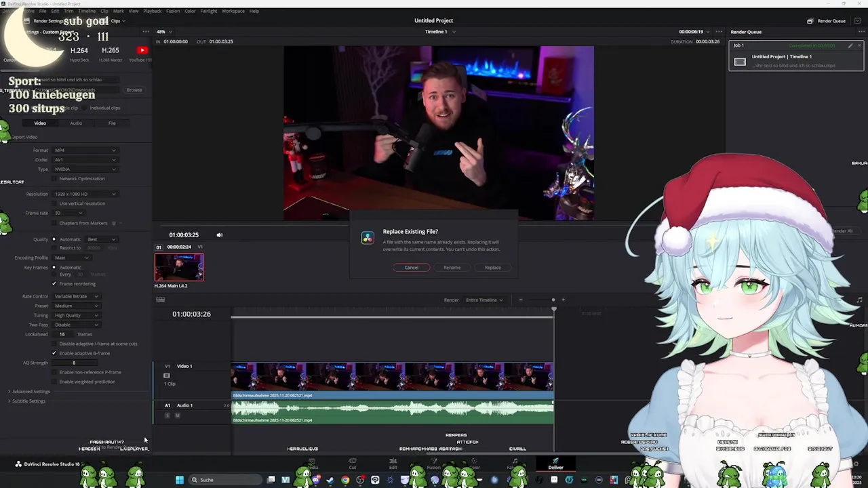Open the Rate Control dropdown
This screenshot has width=868, height=488.
[x=77, y=296]
